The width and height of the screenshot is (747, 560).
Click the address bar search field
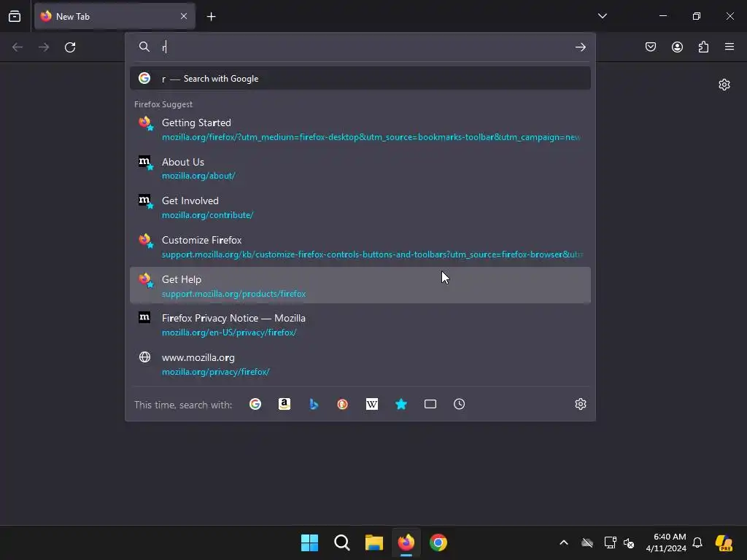point(362,47)
